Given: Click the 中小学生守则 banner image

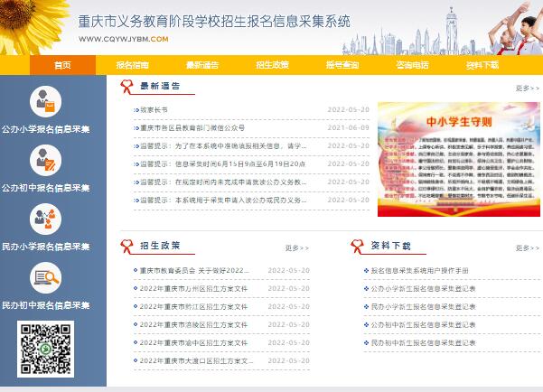Looking at the screenshot, I should [x=459, y=159].
